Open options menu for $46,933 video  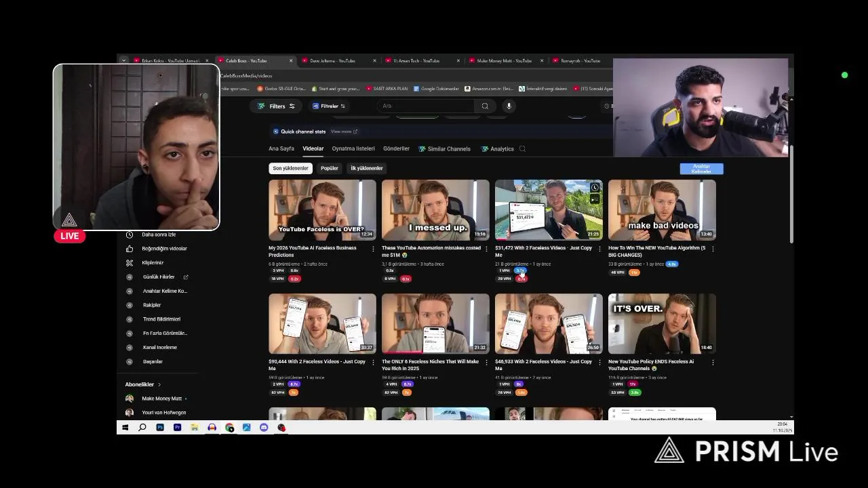599,363
